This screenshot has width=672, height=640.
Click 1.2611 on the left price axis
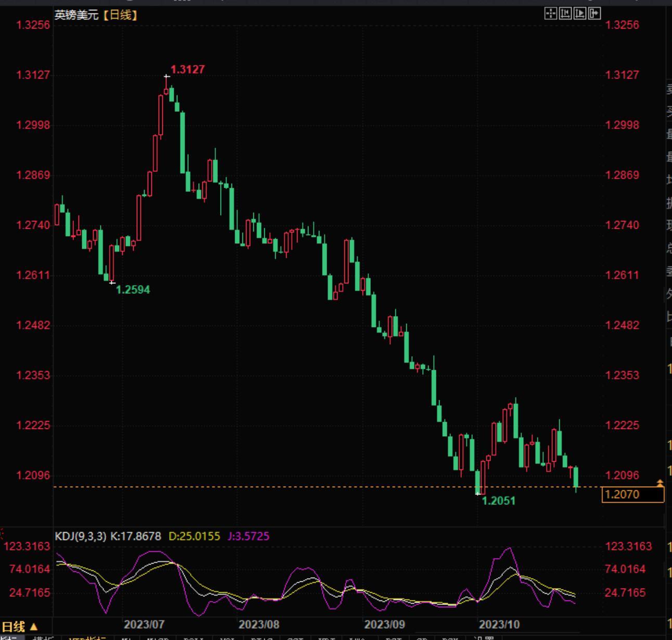tap(33, 275)
